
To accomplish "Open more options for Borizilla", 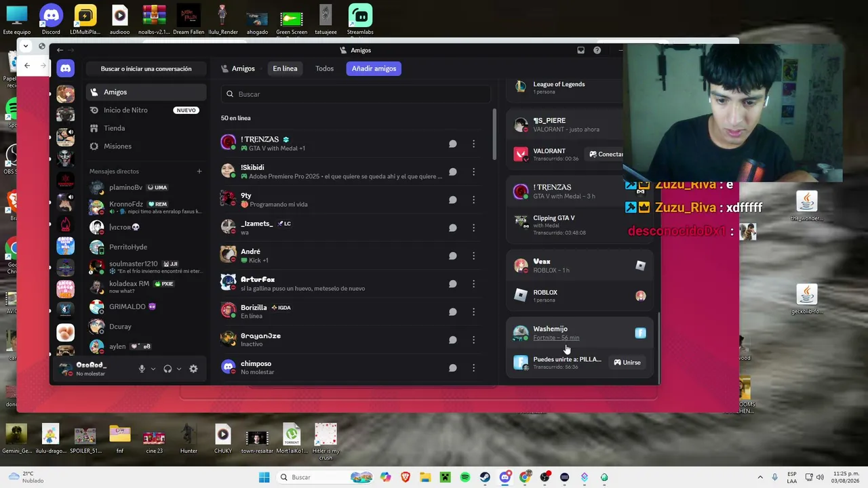I will coord(473,312).
